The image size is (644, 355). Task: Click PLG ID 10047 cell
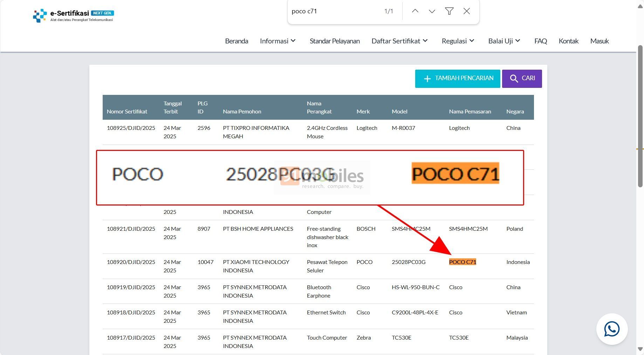click(205, 262)
